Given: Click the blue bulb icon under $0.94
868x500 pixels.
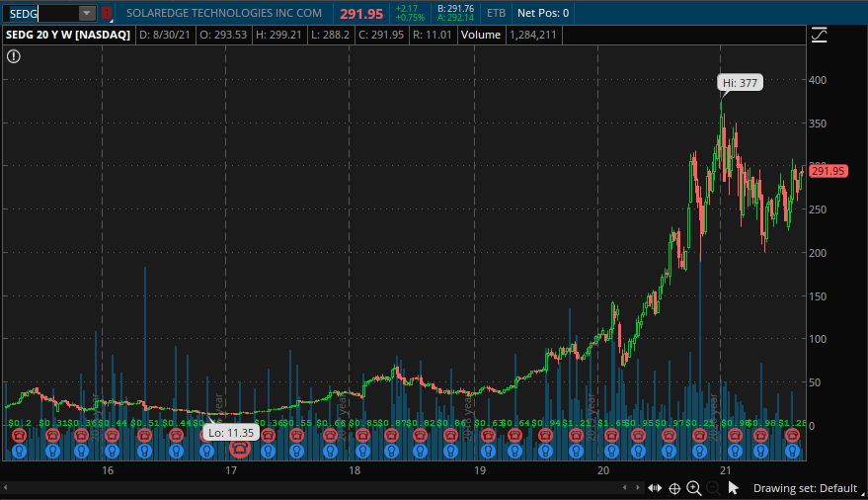Looking at the screenshot, I should pos(545,452).
